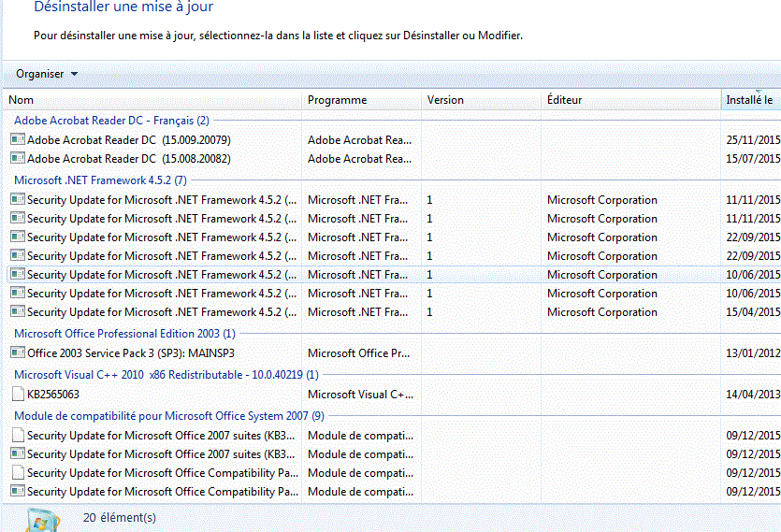Screen dimensions: 781x532
Task: Click the Office 2003 Service Pack 3 icon
Action: point(17,352)
